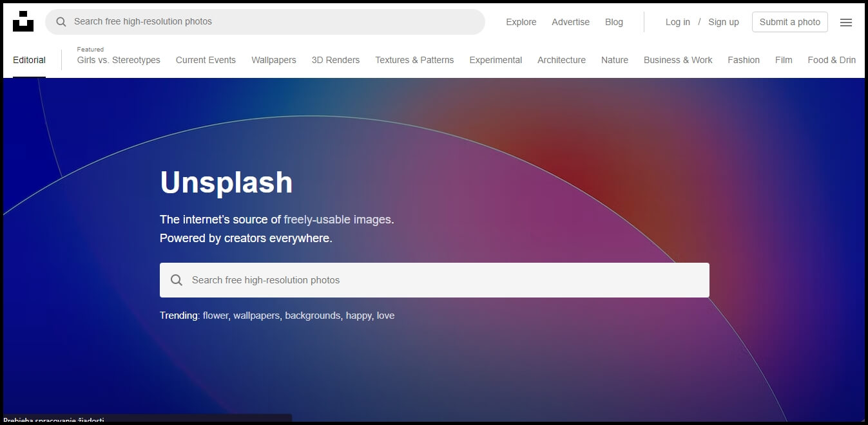Click Log in
The width and height of the screenshot is (868, 425).
[678, 22]
